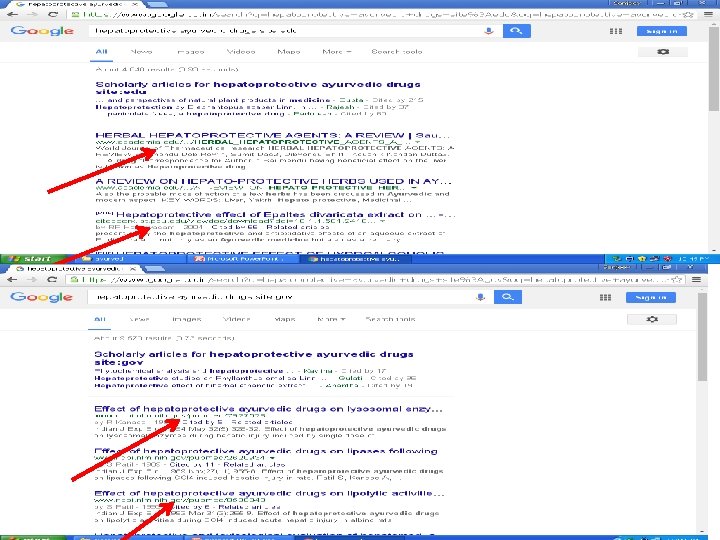This screenshot has height=540, width=720.
Task: Click Google logo in site:edu search window
Action: 42,31
